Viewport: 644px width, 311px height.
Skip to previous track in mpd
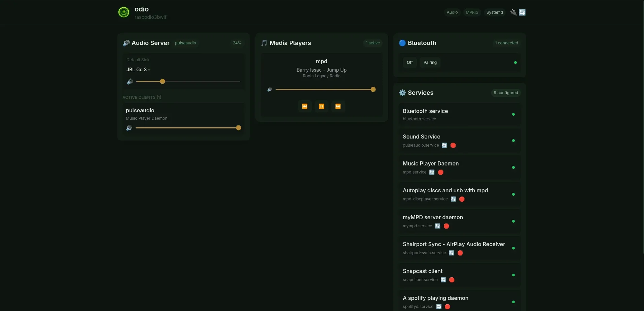pos(305,106)
